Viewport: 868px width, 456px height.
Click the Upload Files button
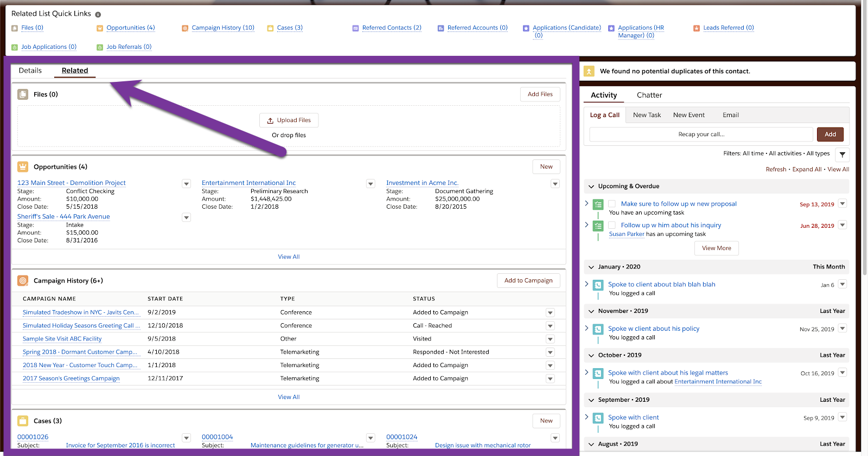coord(289,120)
